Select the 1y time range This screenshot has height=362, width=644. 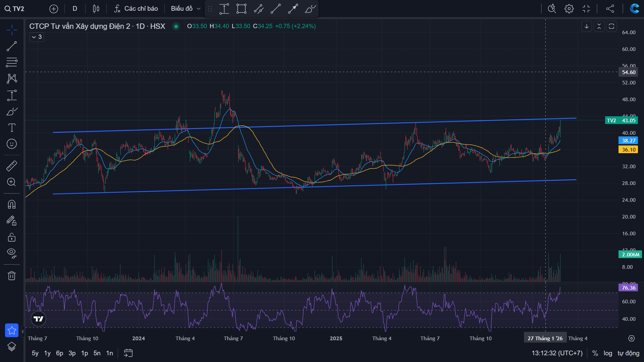(x=47, y=353)
